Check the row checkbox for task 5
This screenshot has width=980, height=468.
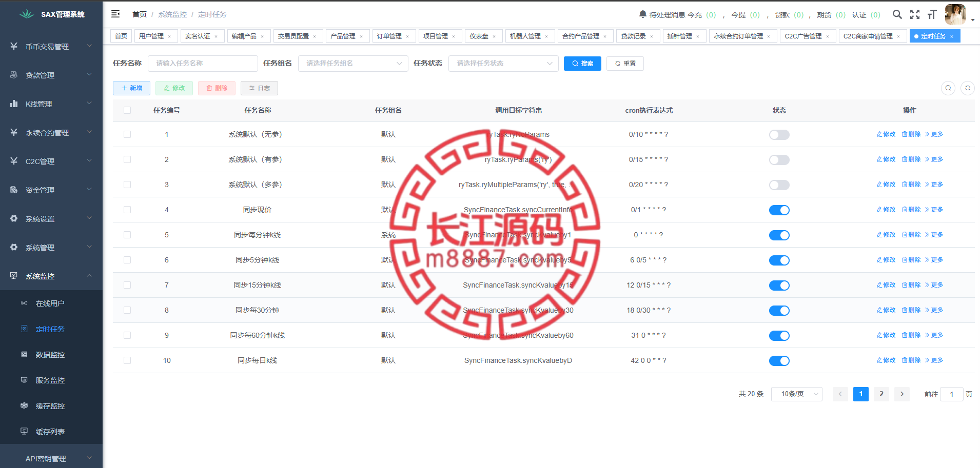click(x=127, y=235)
